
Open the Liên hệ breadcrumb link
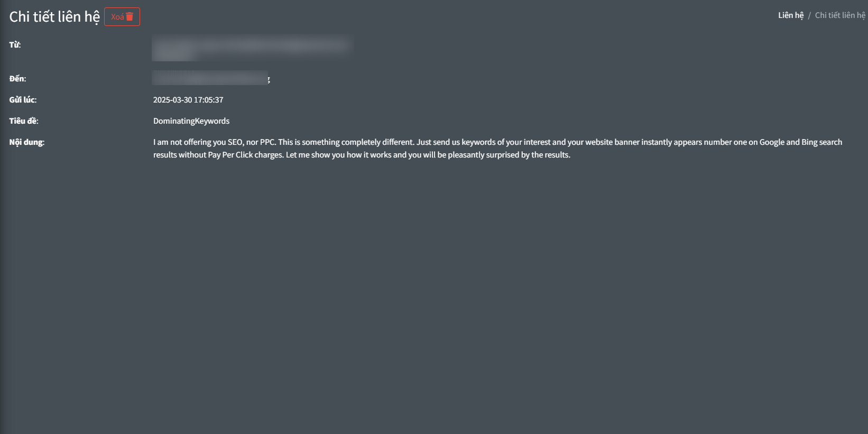point(790,15)
